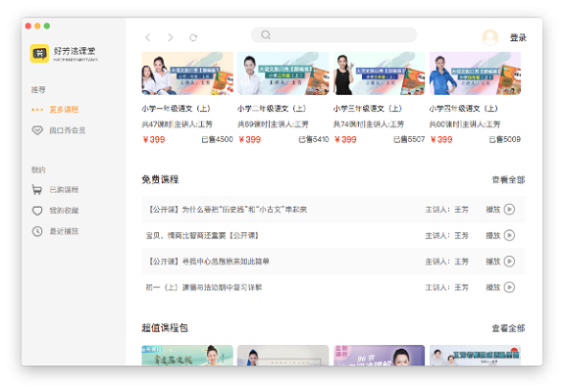The height and width of the screenshot is (392, 564).
Task: Refresh the page with reload icon
Action: pyautogui.click(x=193, y=37)
